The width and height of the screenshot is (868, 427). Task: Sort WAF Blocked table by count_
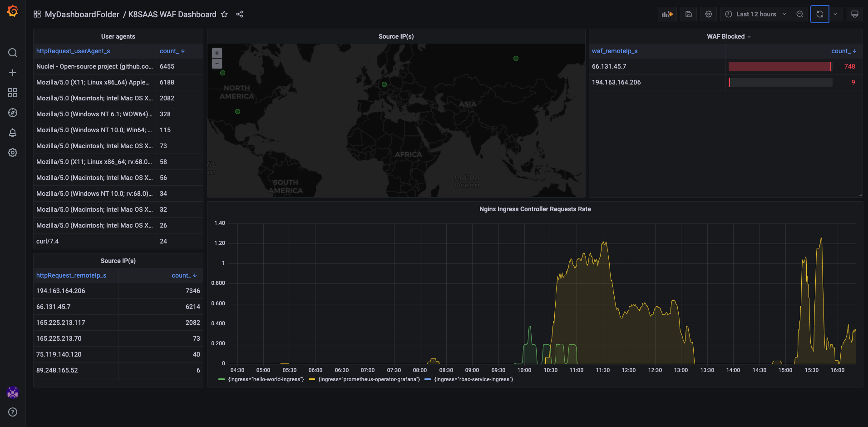pyautogui.click(x=843, y=51)
